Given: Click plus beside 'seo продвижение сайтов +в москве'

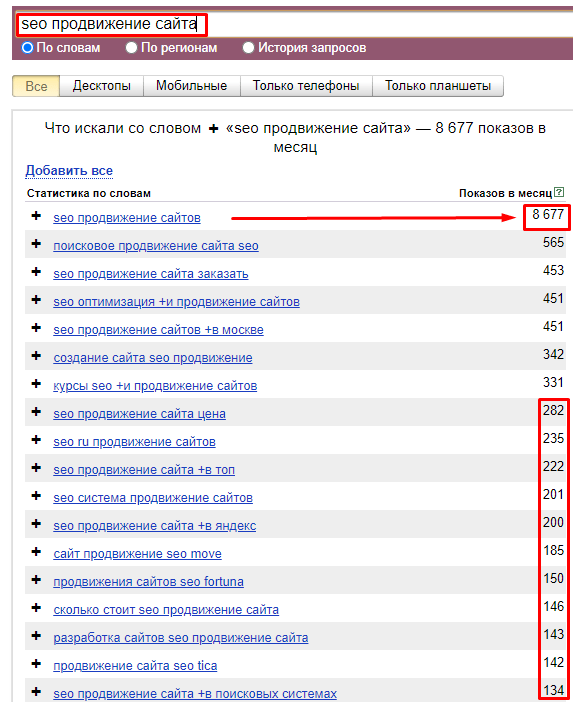Looking at the screenshot, I should coord(36,328).
